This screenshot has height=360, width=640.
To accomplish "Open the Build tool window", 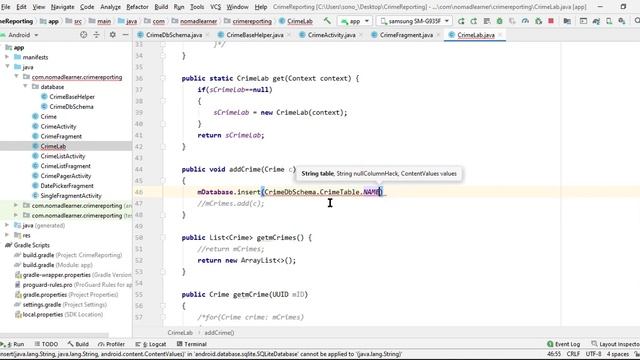I will coord(78,344).
